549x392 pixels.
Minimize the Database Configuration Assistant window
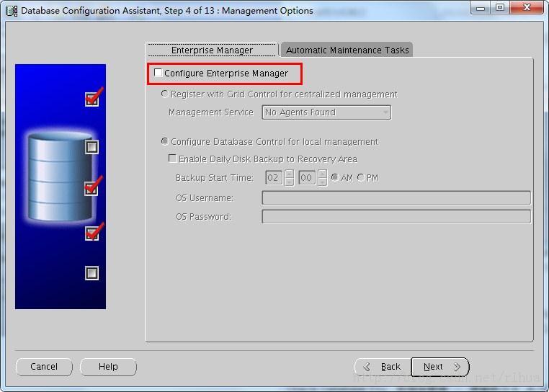click(x=481, y=8)
